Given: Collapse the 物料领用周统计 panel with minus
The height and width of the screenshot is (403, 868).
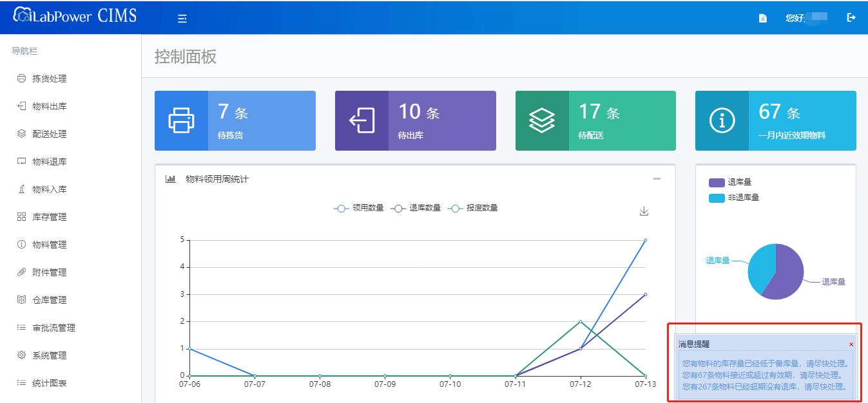Looking at the screenshot, I should 657,179.
